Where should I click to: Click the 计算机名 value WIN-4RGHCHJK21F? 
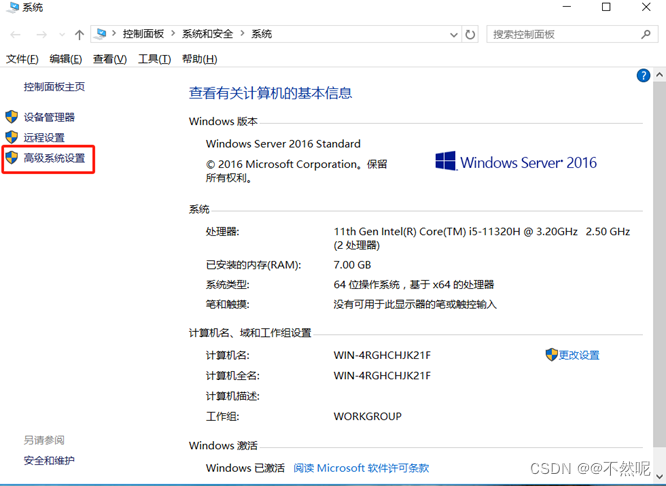click(382, 355)
